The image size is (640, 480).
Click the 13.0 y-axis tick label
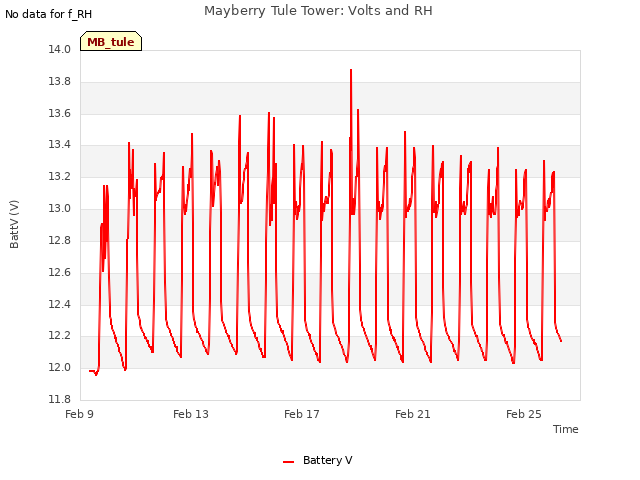[60, 208]
